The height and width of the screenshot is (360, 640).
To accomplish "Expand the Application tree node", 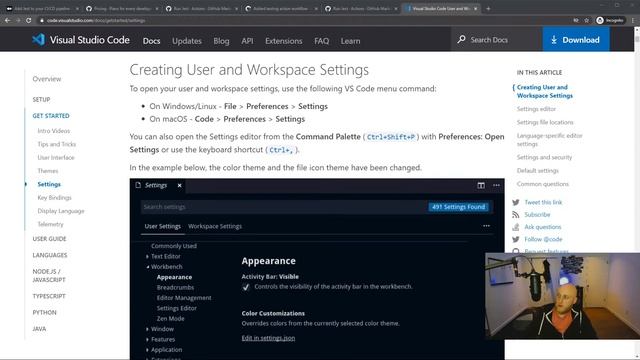I will pos(147,350).
